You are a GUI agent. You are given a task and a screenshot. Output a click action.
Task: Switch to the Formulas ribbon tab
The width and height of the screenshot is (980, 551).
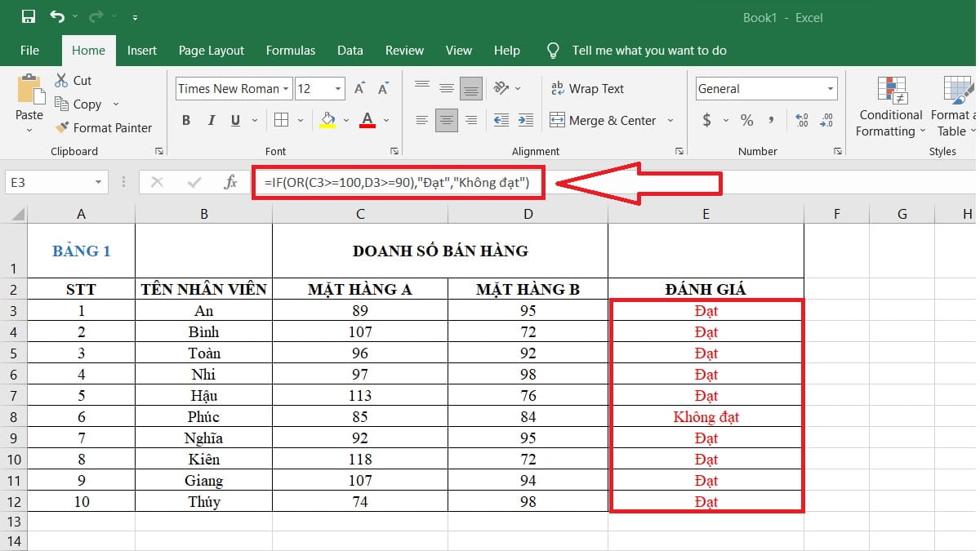click(291, 51)
